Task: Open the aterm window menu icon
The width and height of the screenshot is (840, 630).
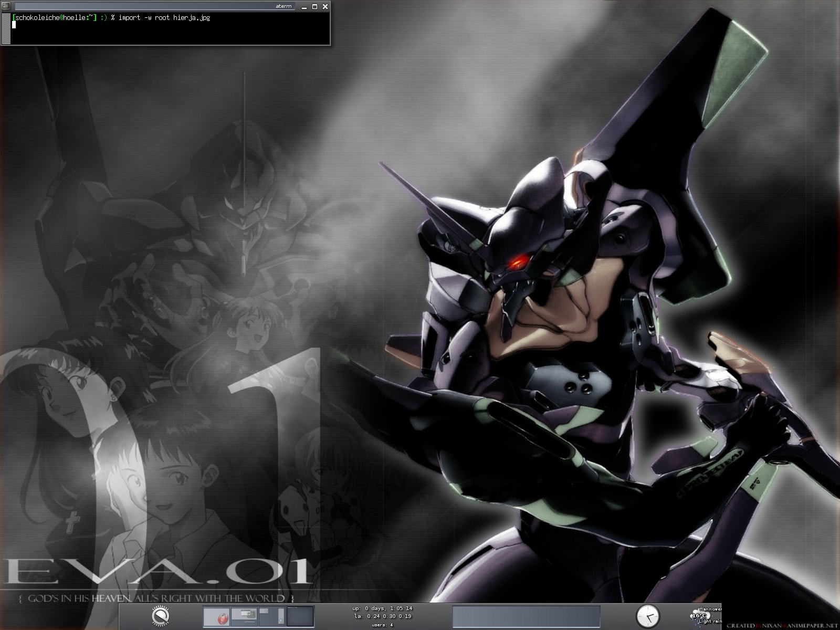Action: (6, 6)
